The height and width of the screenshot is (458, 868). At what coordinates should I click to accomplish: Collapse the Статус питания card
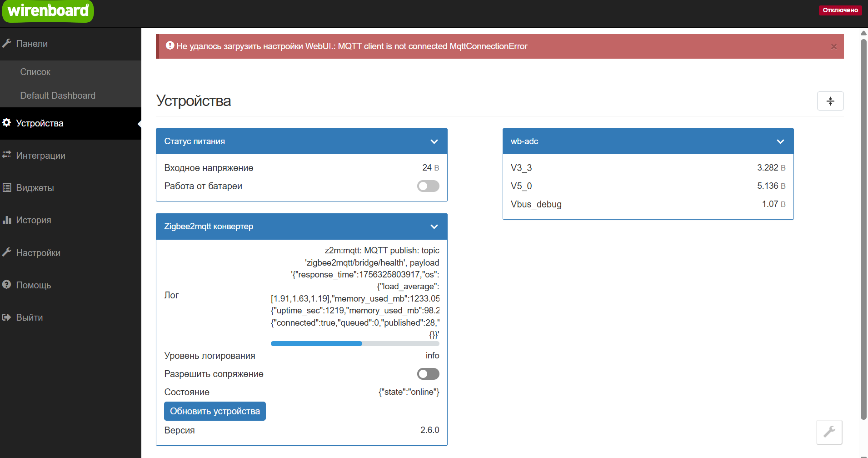[434, 141]
